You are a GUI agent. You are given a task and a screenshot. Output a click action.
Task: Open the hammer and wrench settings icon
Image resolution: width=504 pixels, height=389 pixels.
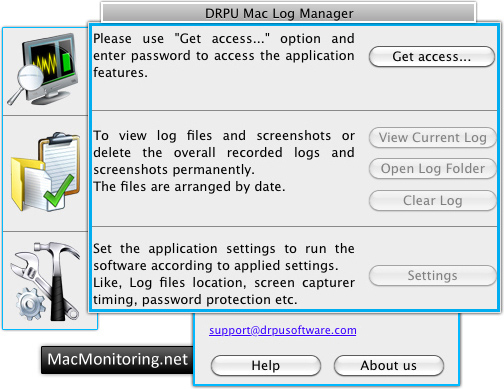pos(46,282)
